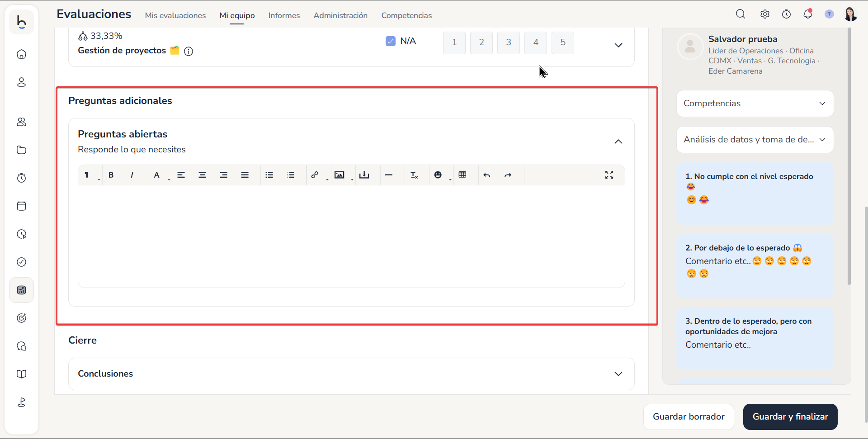Expand the editor to fullscreen
This screenshot has height=439, width=868.
click(609, 175)
